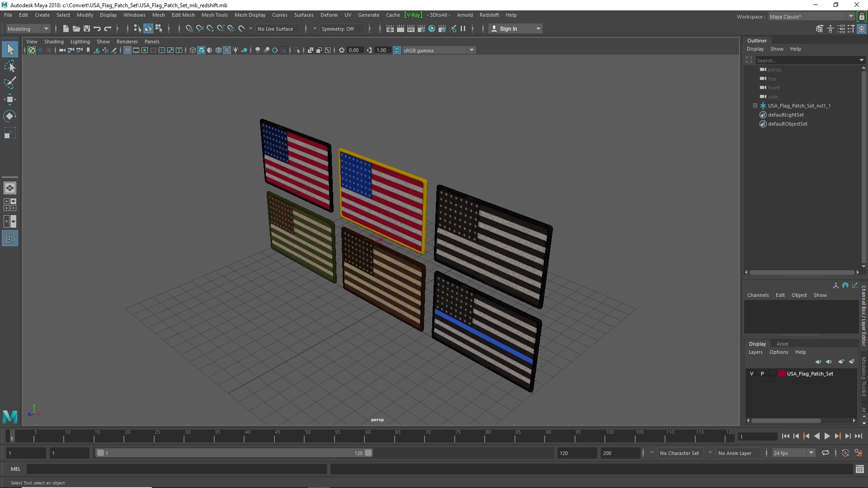Screen dimensions: 868x488
Task: Toggle textured display checker icon
Action: 227,50
